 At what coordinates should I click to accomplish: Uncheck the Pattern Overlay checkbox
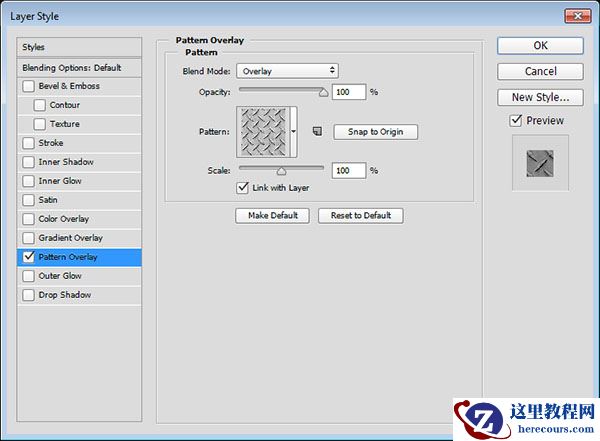[28, 257]
